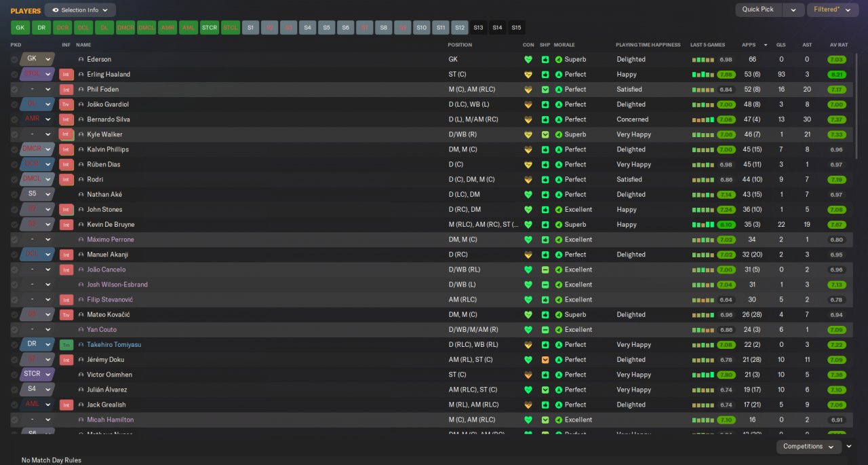Screen dimensions: 868x465
Task: Open Erling Haaland's player name link
Action: (108, 75)
